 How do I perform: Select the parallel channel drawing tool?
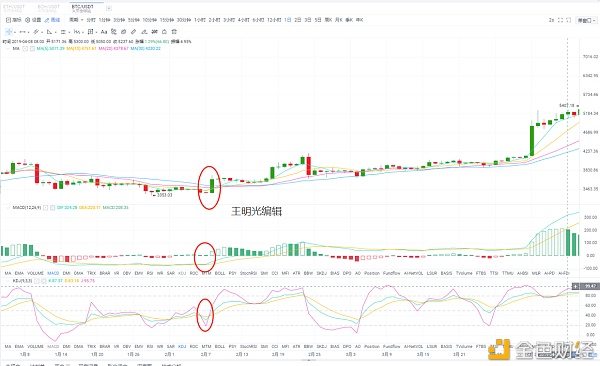click(36, 32)
